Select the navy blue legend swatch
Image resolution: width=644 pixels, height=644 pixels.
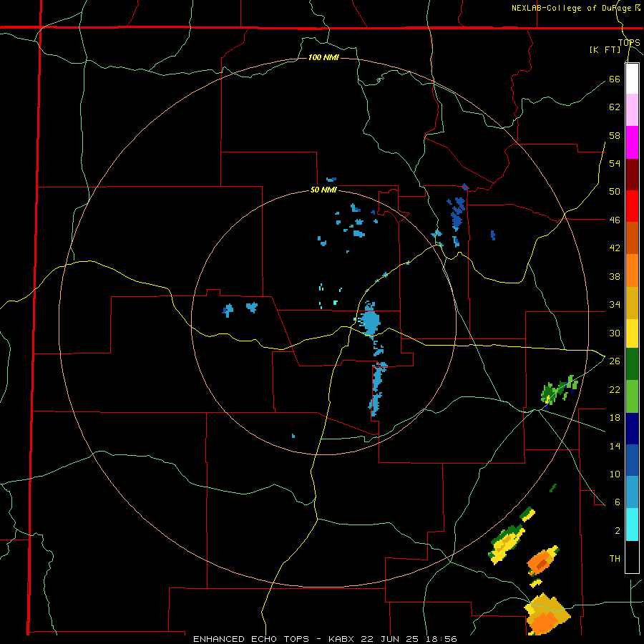click(632, 429)
